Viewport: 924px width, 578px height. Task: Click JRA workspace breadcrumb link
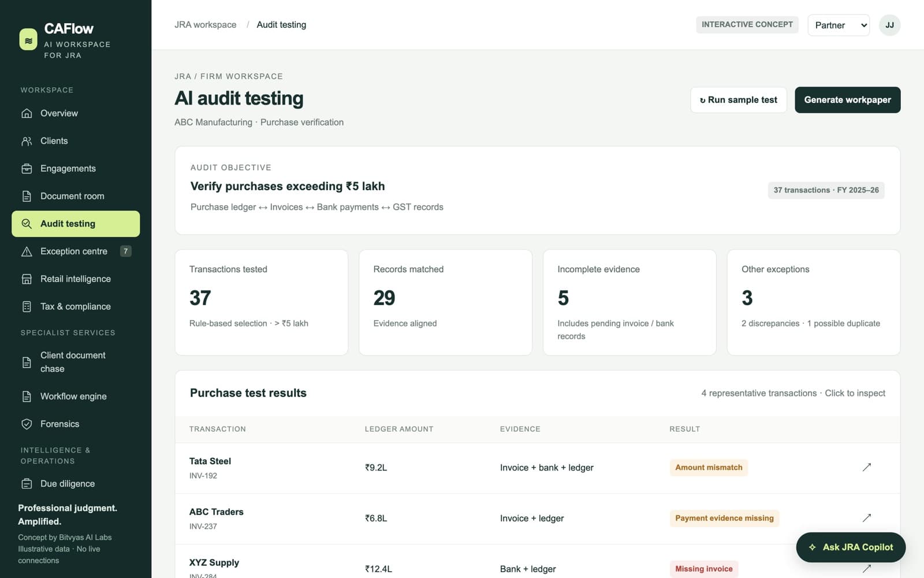205,25
